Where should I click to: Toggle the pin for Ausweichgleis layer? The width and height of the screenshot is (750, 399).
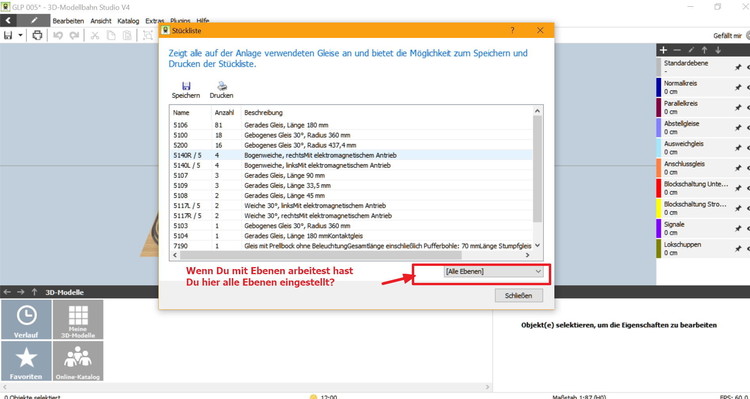point(738,148)
